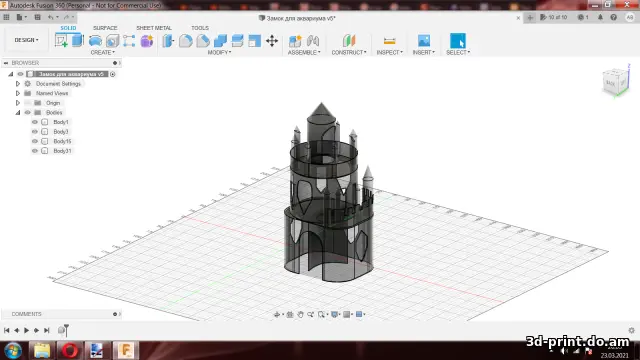640x360 pixels.
Task: Click the ViewCube in corner
Action: [615, 82]
